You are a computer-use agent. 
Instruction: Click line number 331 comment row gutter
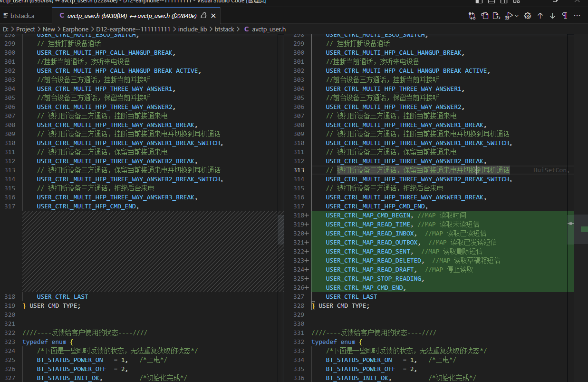tap(299, 333)
